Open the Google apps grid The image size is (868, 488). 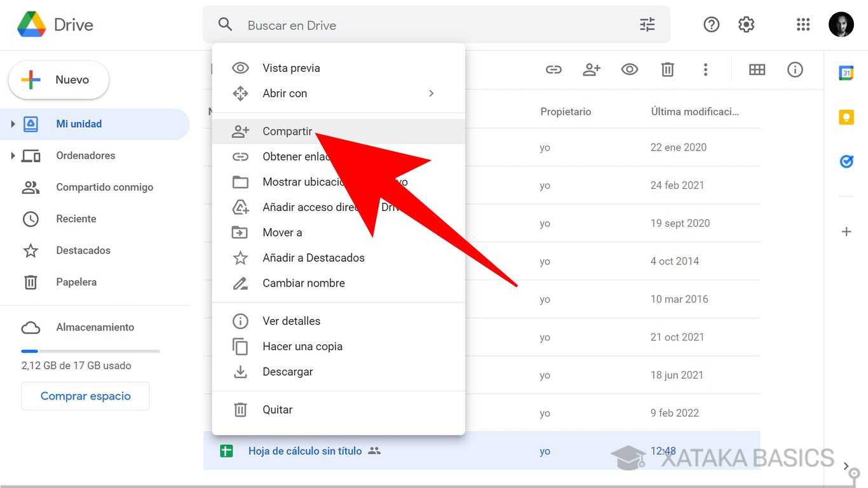tap(803, 25)
